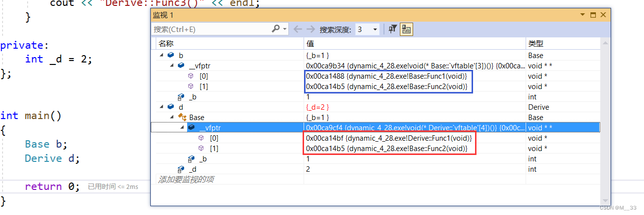Click the [0] element icon of Derive::Func1 row
Screen dimensions: 644x215
201,138
